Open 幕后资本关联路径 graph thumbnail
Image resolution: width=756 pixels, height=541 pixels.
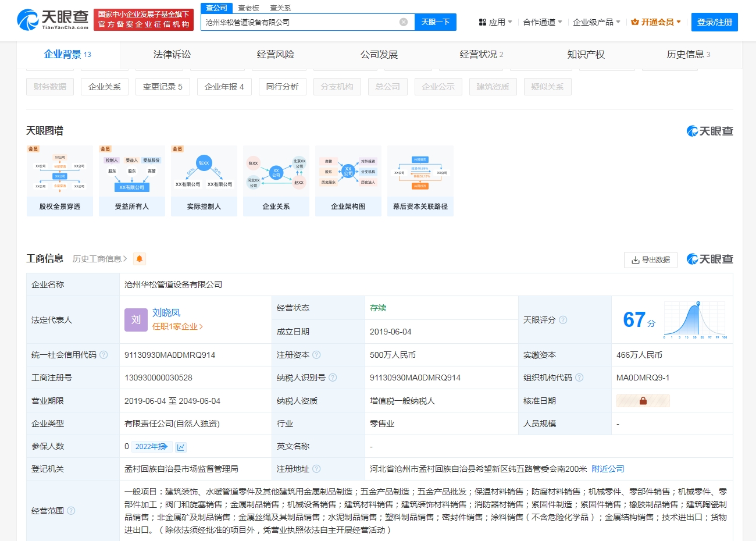click(x=420, y=181)
